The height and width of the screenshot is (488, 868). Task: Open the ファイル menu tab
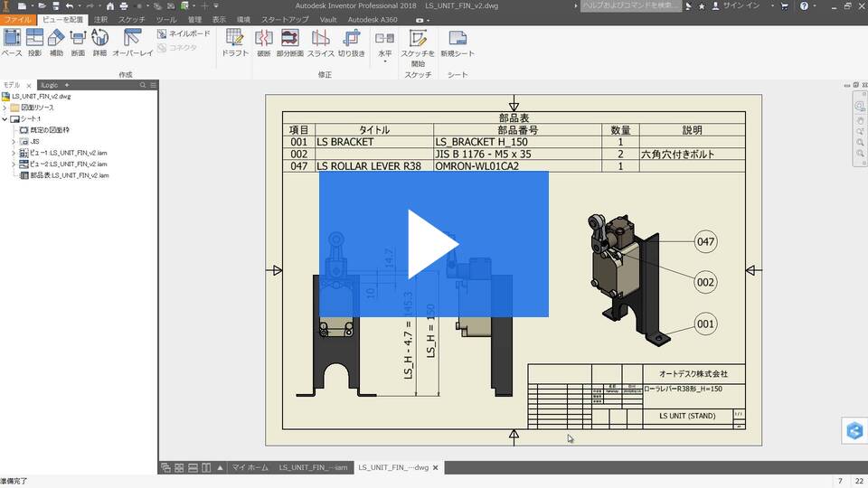pyautogui.click(x=18, y=19)
